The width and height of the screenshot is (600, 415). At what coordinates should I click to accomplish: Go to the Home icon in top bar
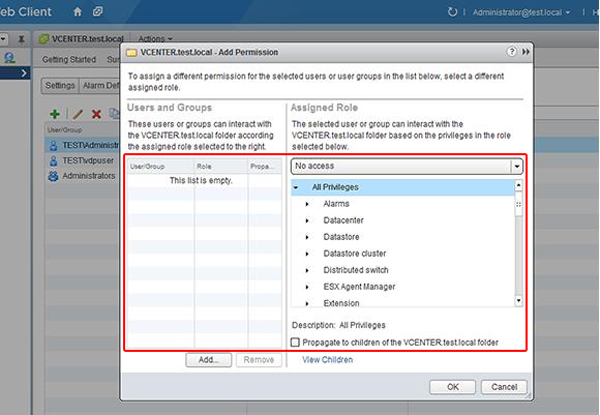pyautogui.click(x=78, y=12)
